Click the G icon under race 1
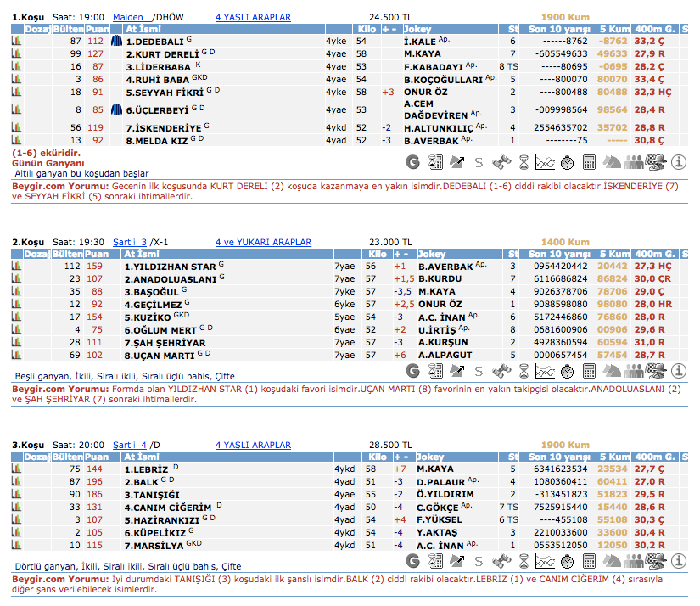 tap(413, 161)
